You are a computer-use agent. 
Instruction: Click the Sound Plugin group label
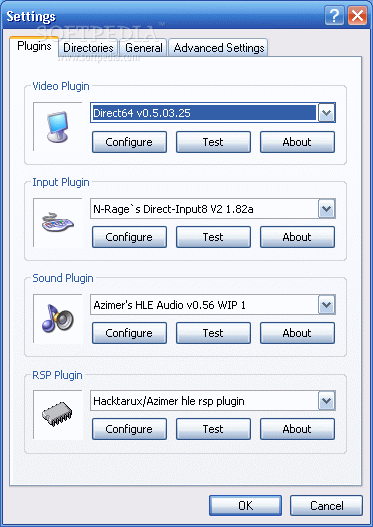point(63,278)
